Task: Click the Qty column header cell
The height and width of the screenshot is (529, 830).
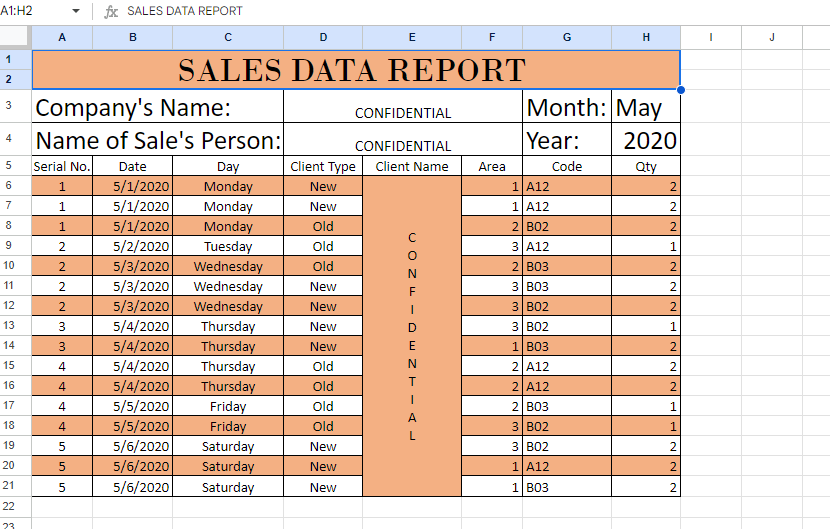Action: [x=646, y=167]
